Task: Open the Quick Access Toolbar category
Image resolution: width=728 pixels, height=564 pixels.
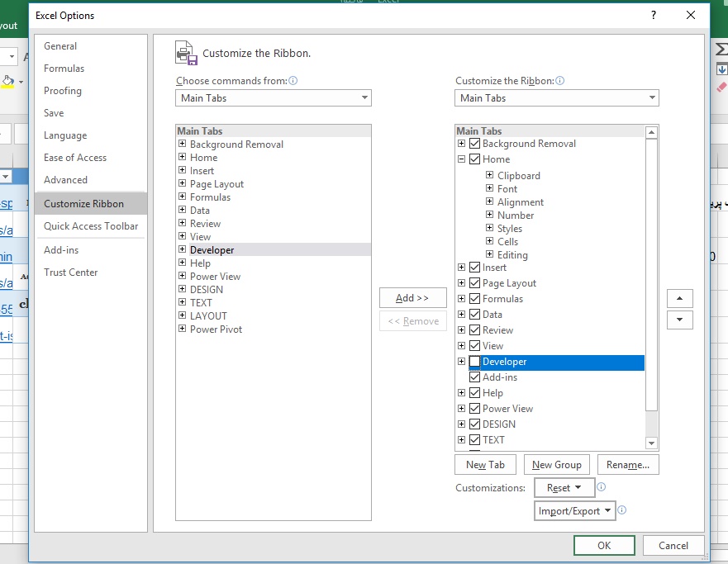Action: point(91,226)
